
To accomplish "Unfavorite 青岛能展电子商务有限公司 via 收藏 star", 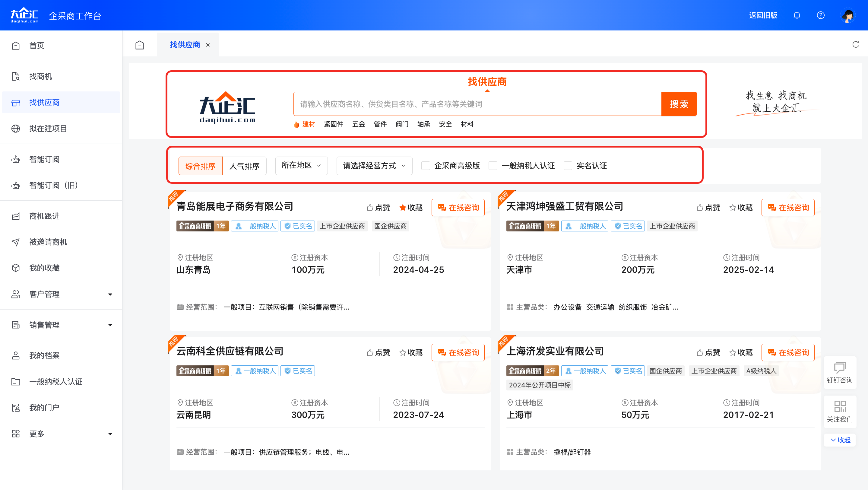I will pos(410,208).
